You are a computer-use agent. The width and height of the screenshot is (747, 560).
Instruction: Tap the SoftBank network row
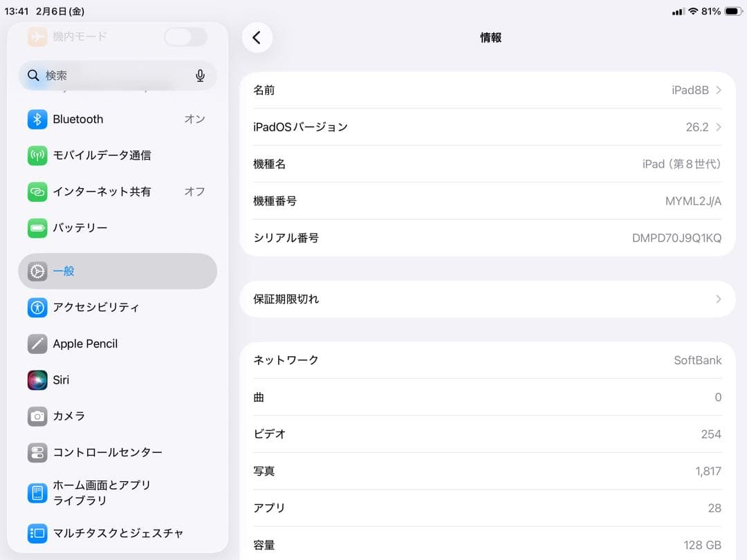[488, 360]
